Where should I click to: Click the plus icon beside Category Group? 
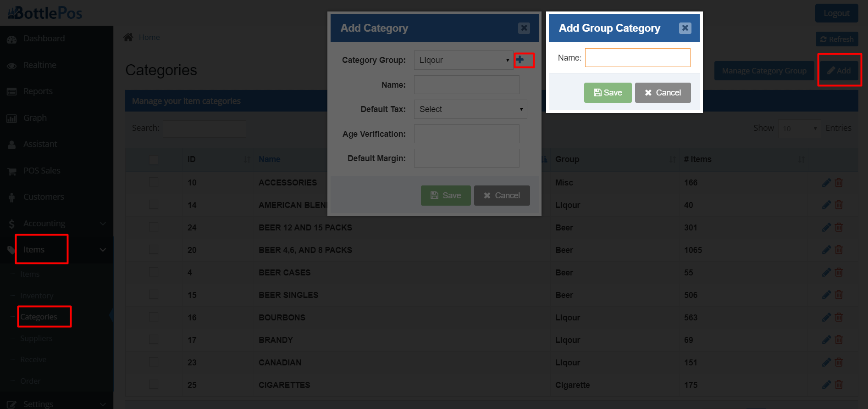520,60
